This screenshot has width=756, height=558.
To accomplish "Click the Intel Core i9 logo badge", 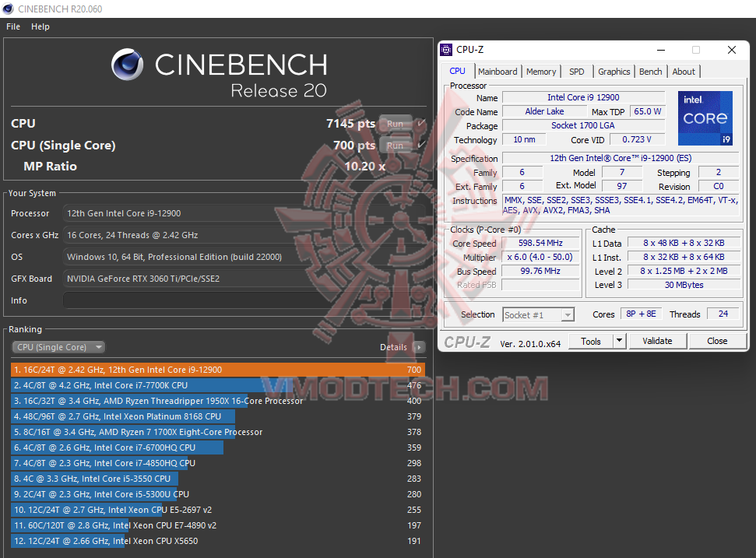I will pos(705,118).
